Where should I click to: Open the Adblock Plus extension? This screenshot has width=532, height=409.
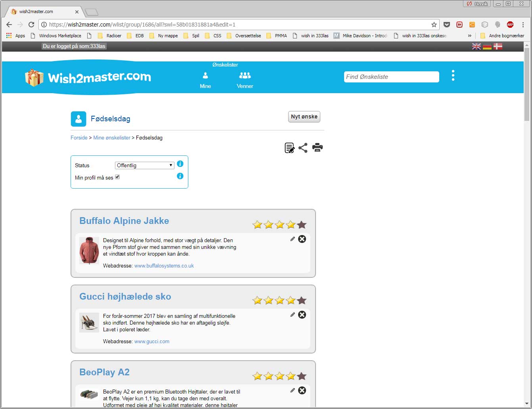point(510,25)
